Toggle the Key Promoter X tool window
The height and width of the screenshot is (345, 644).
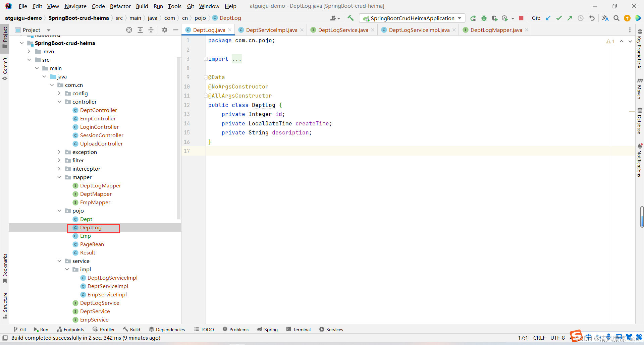pos(640,49)
